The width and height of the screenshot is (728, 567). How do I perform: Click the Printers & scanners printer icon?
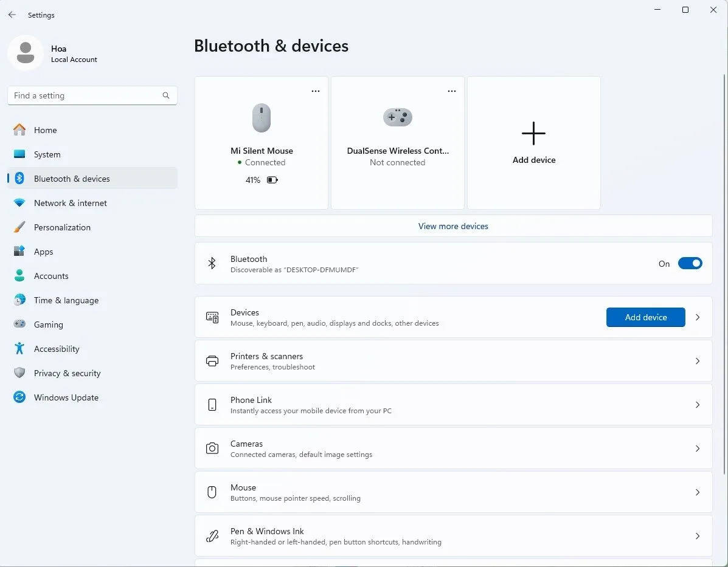(x=212, y=361)
